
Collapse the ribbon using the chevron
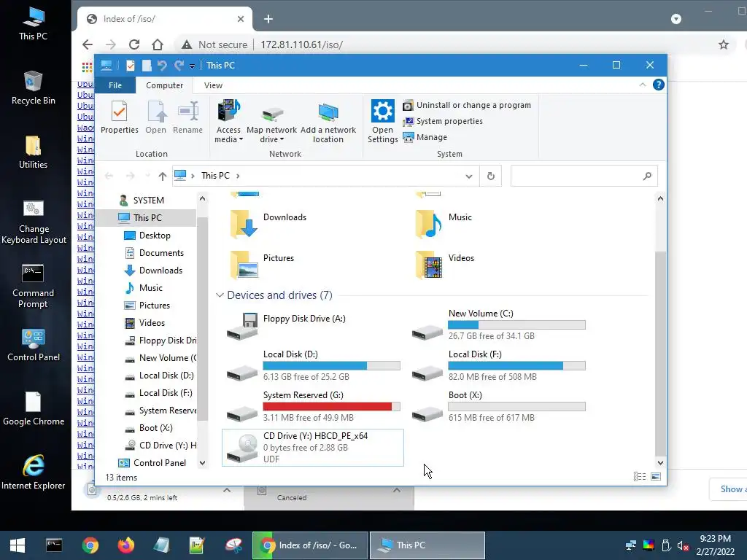[642, 85]
